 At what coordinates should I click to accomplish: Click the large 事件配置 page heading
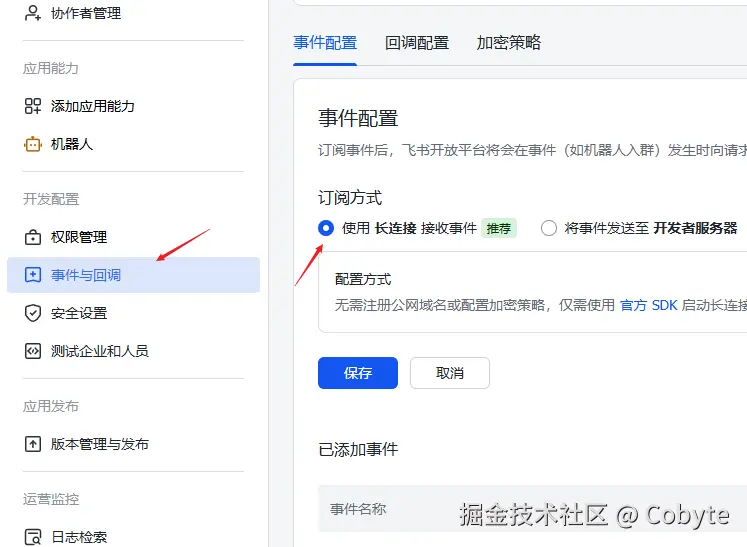pos(358,118)
